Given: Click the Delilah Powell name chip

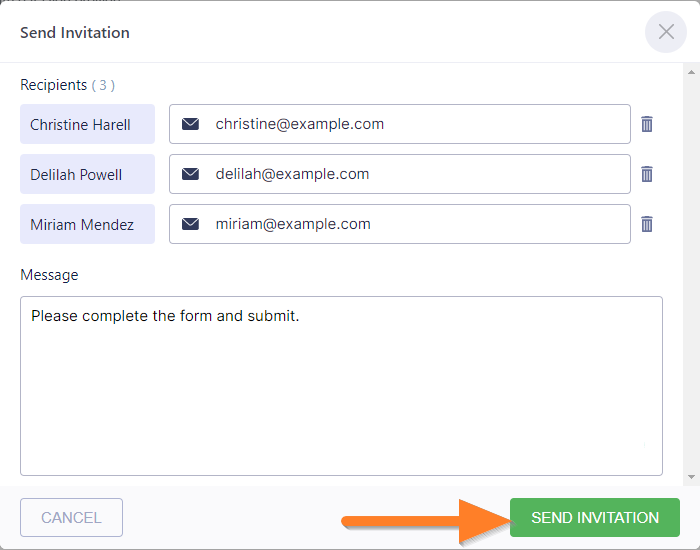Looking at the screenshot, I should 87,175.
